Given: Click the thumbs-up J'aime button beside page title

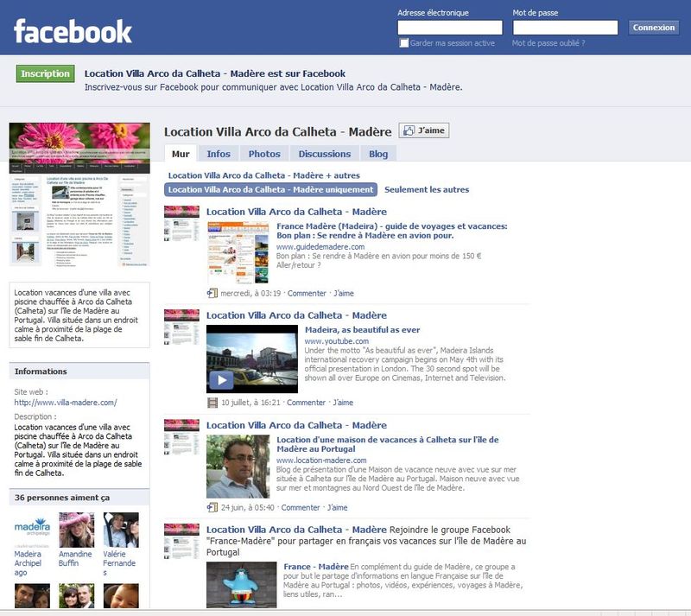Looking at the screenshot, I should [x=424, y=130].
